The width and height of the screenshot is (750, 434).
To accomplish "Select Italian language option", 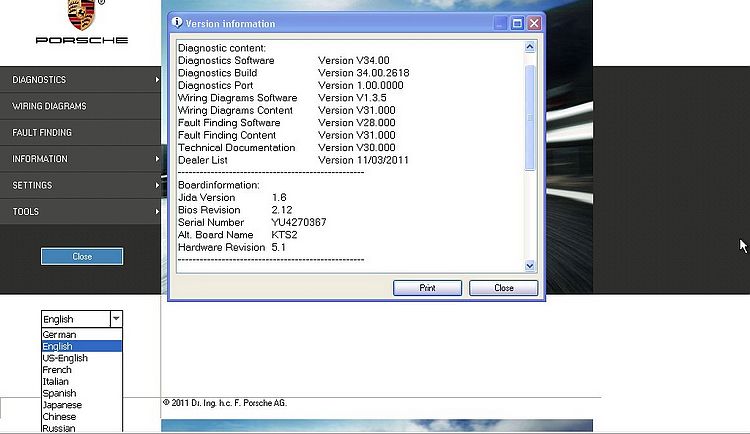I will coord(82,381).
